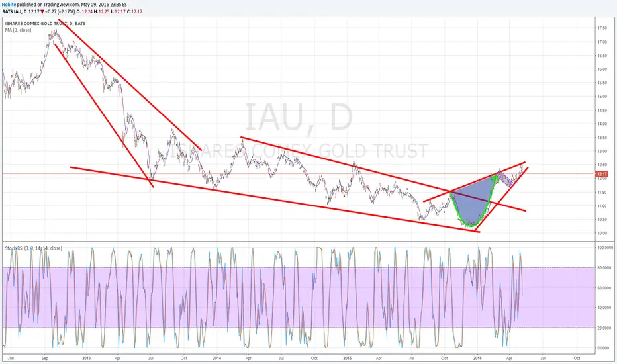The height and width of the screenshot is (364, 617).
Task: Select the small purple handle channel drawing
Action: (506, 178)
